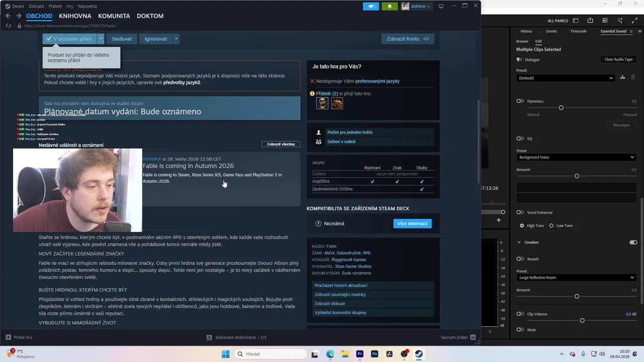Open friends list icon at bottom right

(473, 337)
